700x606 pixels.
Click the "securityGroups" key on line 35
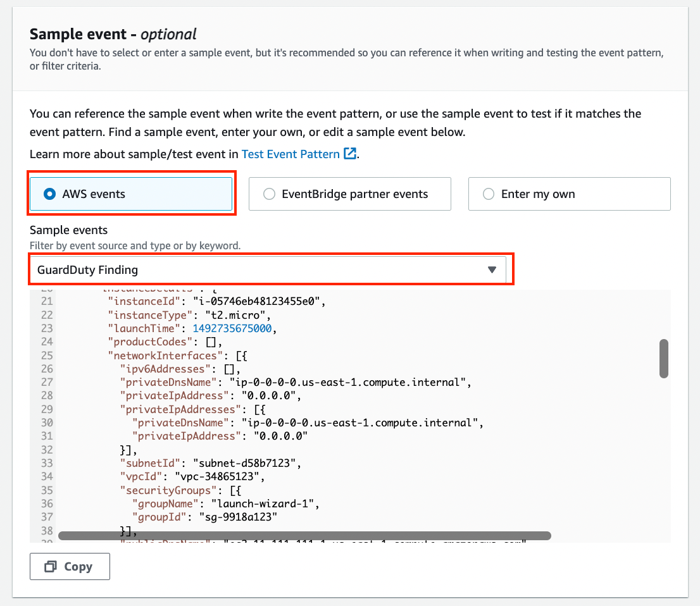coord(168,490)
